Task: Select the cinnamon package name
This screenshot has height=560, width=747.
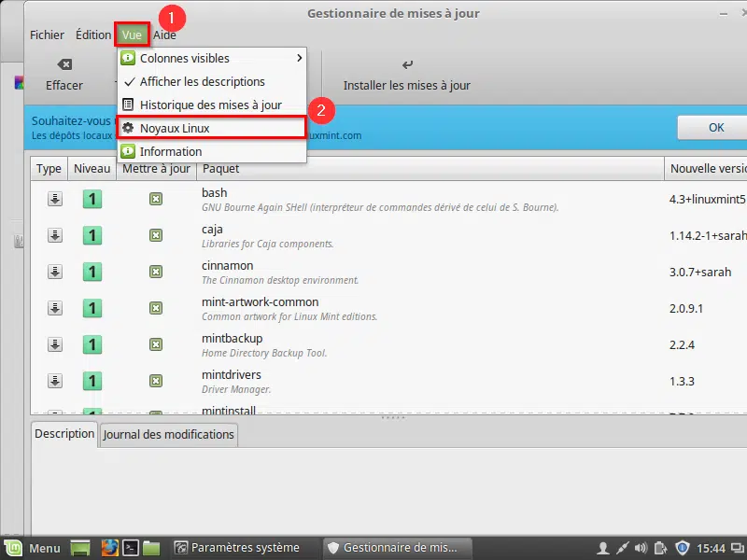Action: (x=227, y=266)
